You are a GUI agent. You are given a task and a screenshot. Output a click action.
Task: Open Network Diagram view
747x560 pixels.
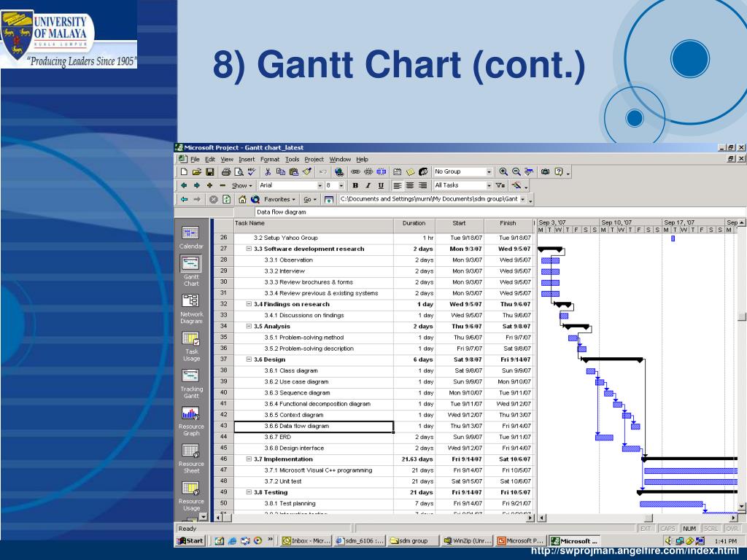191,308
